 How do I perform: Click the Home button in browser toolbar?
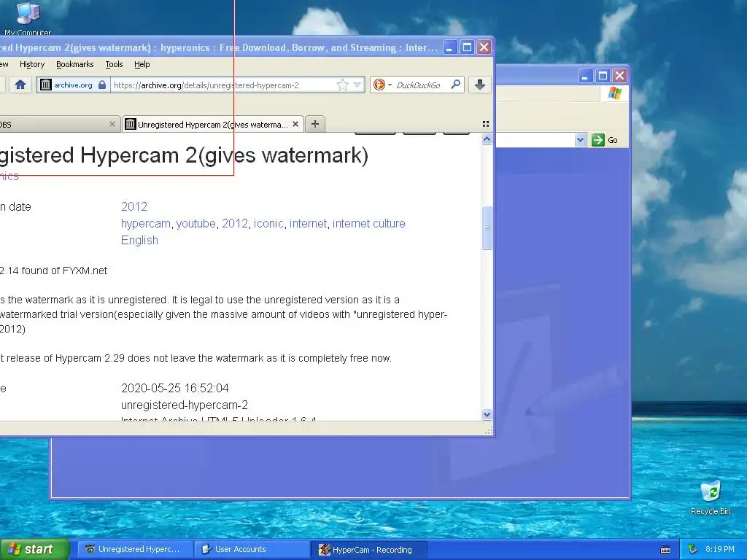pos(20,85)
